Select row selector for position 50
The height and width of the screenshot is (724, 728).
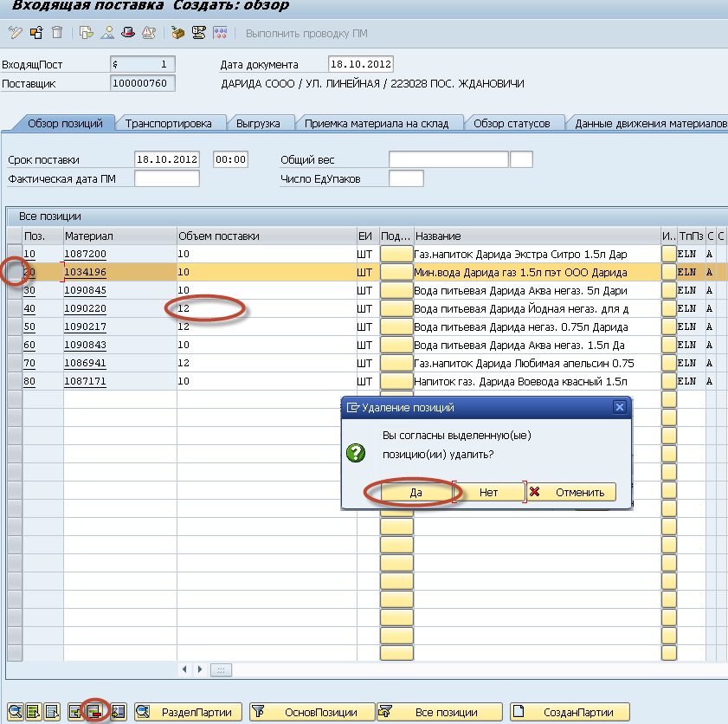(14, 326)
